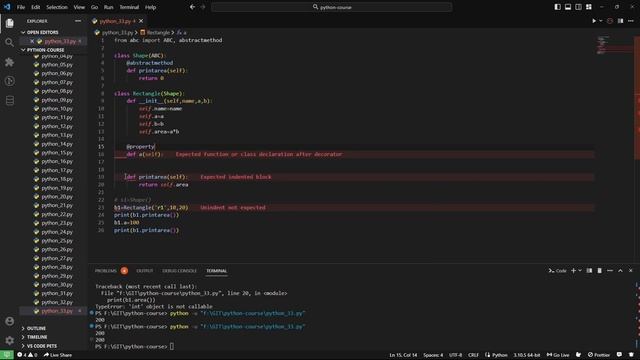The height and width of the screenshot is (360, 640).
Task: Expand the Timeline section
Action: pyautogui.click(x=37, y=337)
